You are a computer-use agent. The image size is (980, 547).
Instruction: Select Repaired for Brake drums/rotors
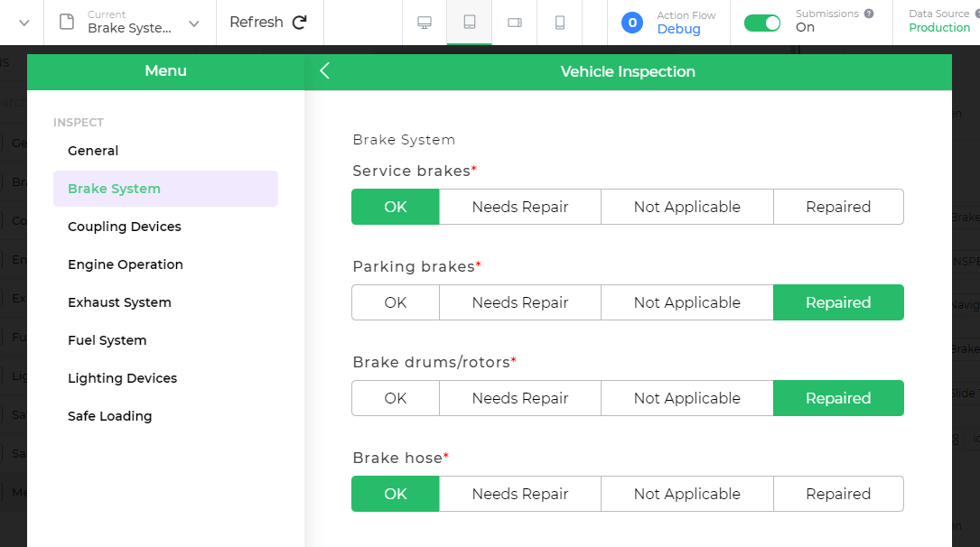click(838, 398)
